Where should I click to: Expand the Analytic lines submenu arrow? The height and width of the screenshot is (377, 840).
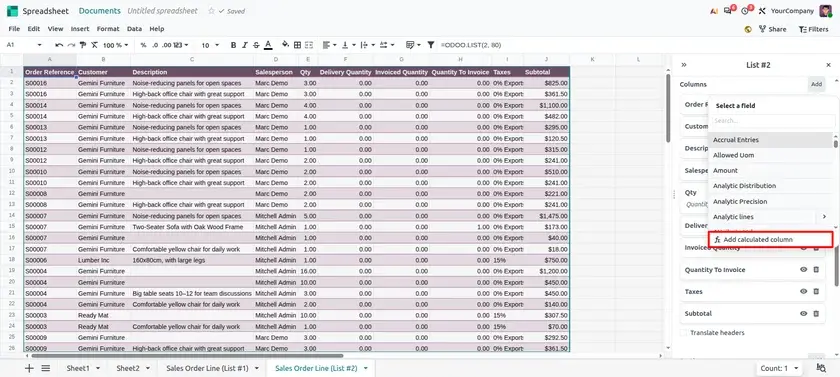point(824,216)
